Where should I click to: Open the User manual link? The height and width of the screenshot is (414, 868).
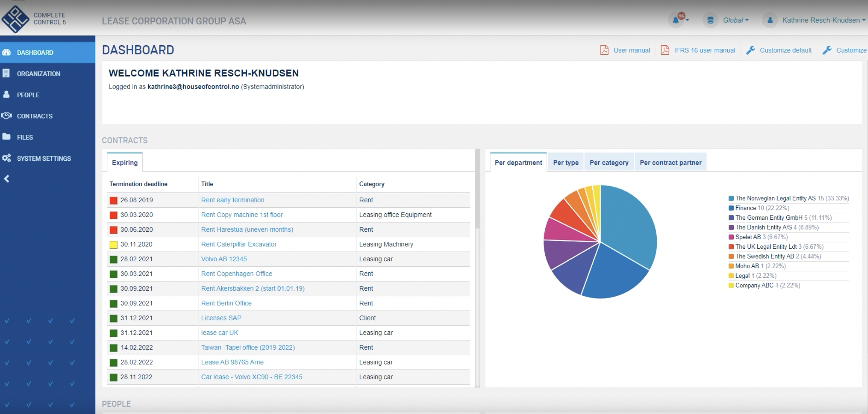click(632, 50)
